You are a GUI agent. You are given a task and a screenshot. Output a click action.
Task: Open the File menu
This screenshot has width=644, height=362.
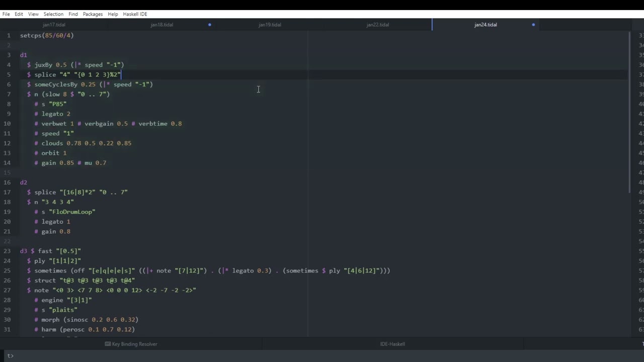6,14
